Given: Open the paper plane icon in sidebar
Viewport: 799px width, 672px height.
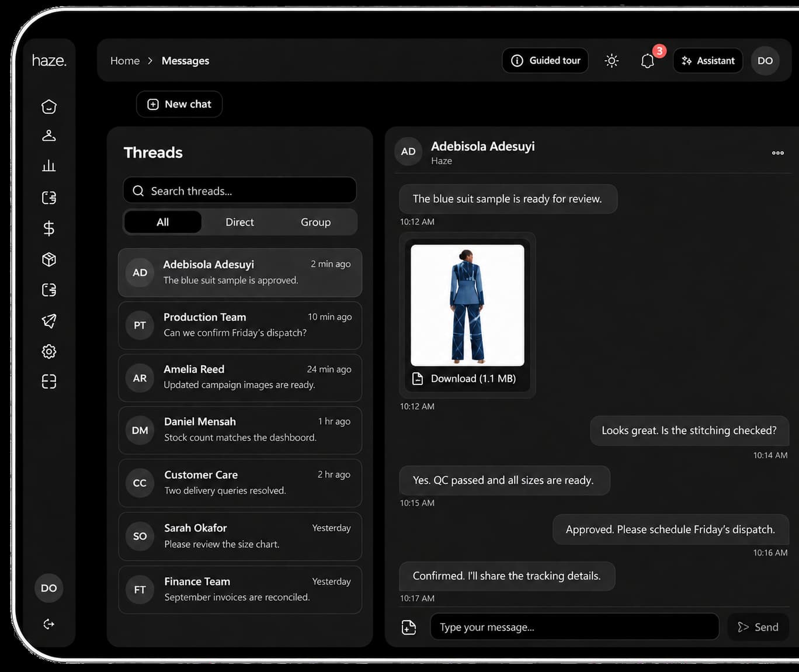Looking at the screenshot, I should click(49, 321).
